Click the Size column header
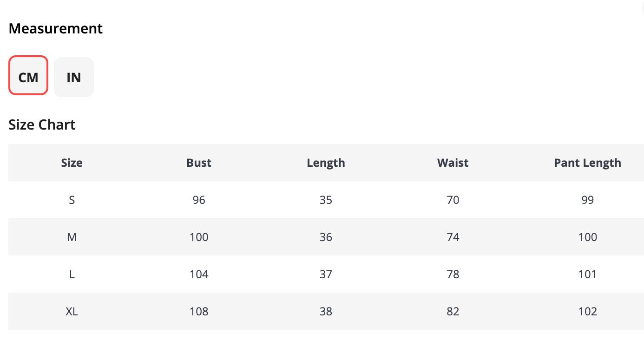The image size is (644, 340). coord(72,163)
